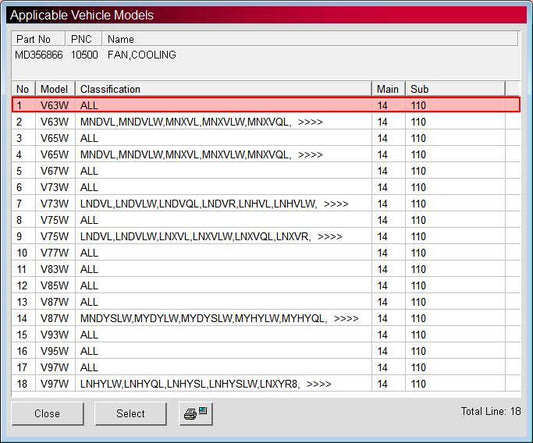Click the Select button
The width and height of the screenshot is (533, 443).
coord(131,414)
